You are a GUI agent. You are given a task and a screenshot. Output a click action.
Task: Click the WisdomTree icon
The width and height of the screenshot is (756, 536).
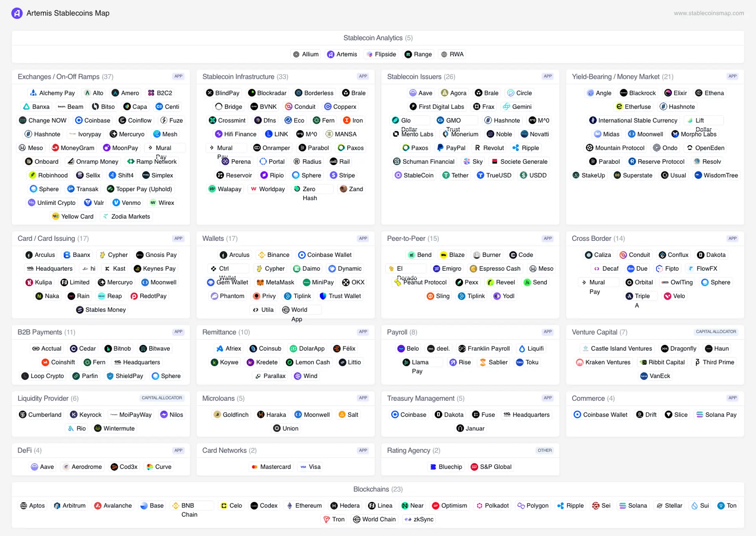pos(698,175)
